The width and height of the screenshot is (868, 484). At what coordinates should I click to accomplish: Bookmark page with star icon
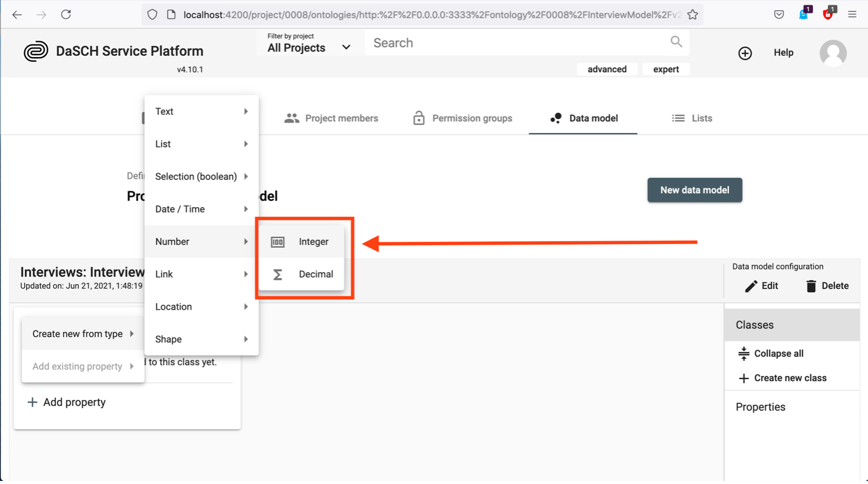693,15
